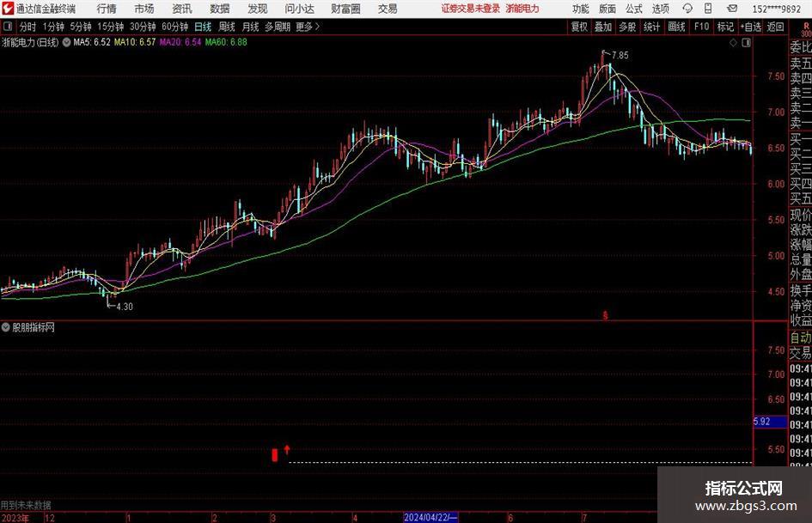Switch to 60分钟 period

[175, 27]
